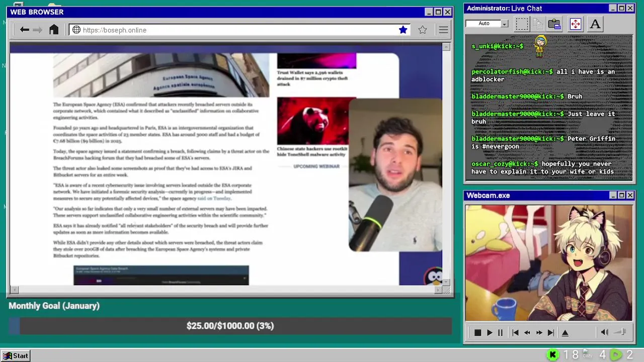644x362 pixels.
Task: Click the streamer webcam overlay video
Action: tap(395, 175)
